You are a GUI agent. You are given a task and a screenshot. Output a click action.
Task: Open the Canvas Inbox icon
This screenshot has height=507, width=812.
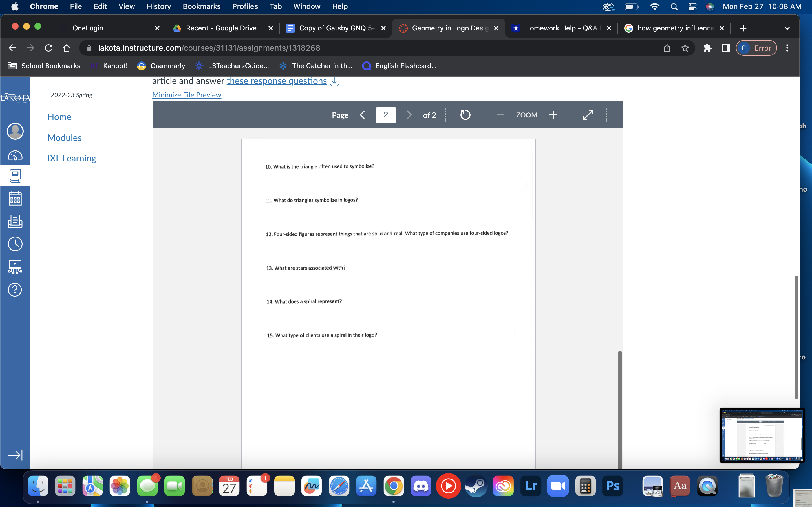click(15, 221)
